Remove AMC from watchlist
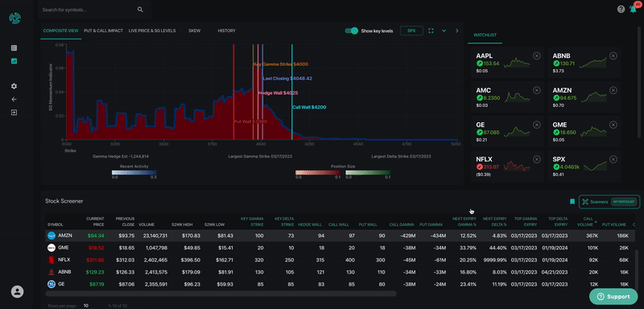Image resolution: width=644 pixels, height=309 pixels. 536,90
